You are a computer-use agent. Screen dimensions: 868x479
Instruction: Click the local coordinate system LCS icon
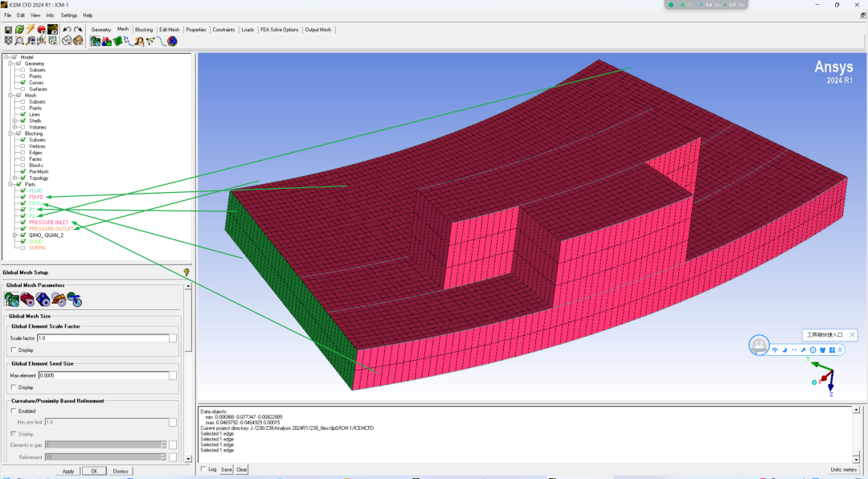pos(42,41)
